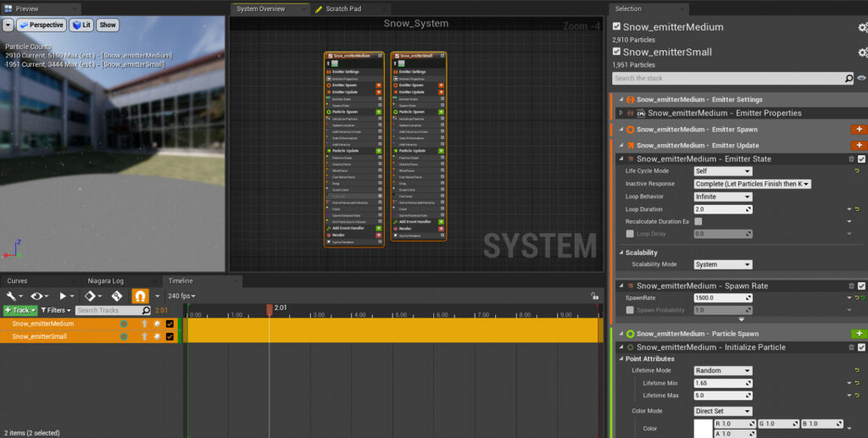Click the isolate icon on Snow_emitterSmall track
The image size is (868, 438).
pyautogui.click(x=157, y=336)
